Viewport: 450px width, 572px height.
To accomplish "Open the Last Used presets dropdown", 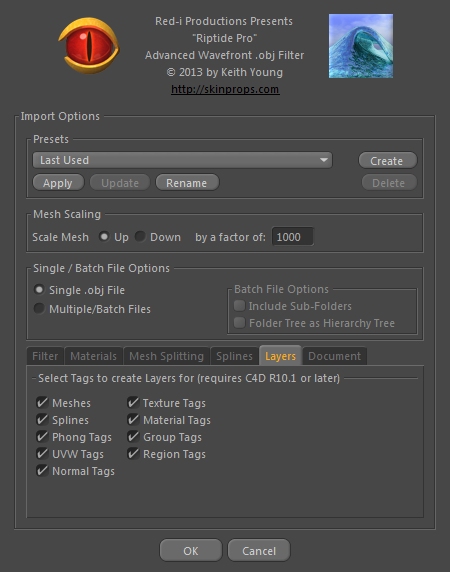I will 182,160.
